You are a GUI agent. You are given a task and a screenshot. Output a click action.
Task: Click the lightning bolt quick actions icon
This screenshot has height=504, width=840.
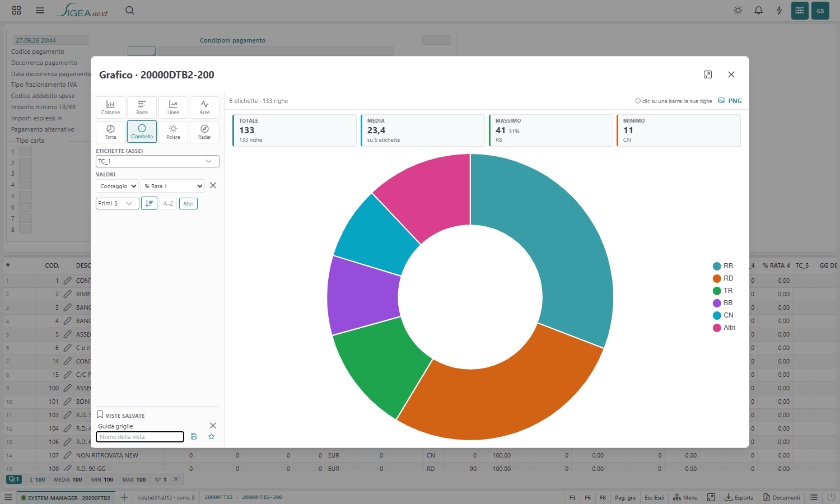coord(779,11)
